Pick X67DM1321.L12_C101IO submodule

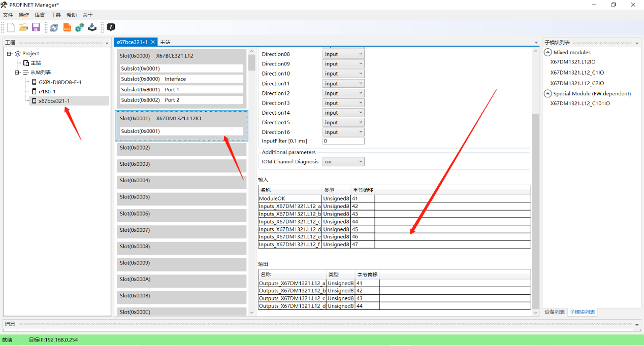click(x=580, y=103)
